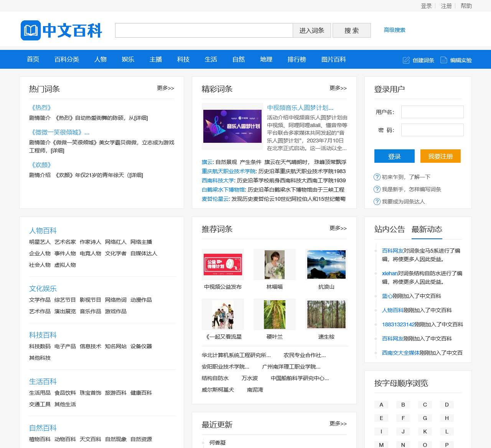
Task: Switch to the 最新动态 tab
Action: 427,230
